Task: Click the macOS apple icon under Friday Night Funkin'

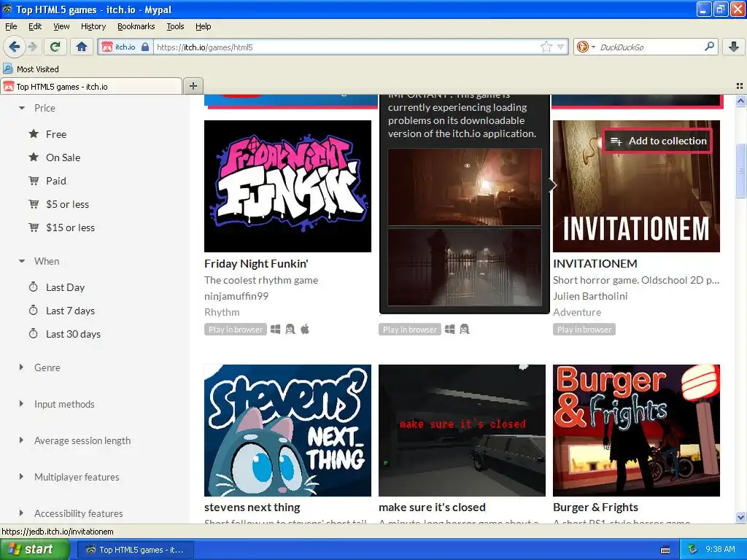Action: point(305,329)
